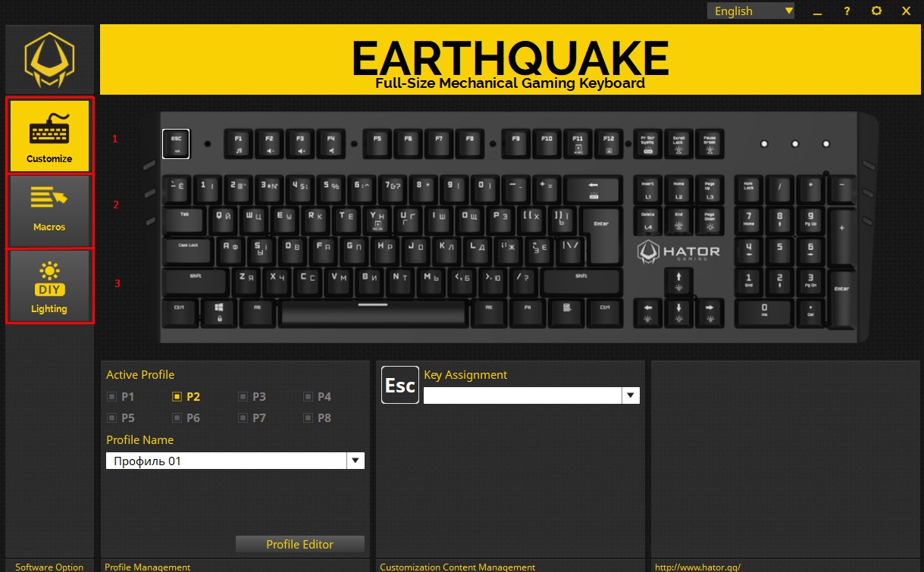Image resolution: width=924 pixels, height=572 pixels.
Task: Select the numpad 0 Ins key
Action: coord(764,313)
